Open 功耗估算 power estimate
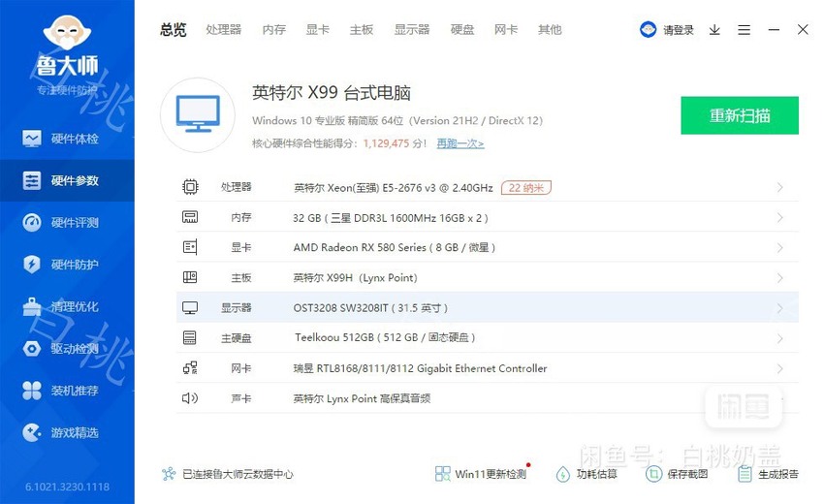 tap(586, 474)
